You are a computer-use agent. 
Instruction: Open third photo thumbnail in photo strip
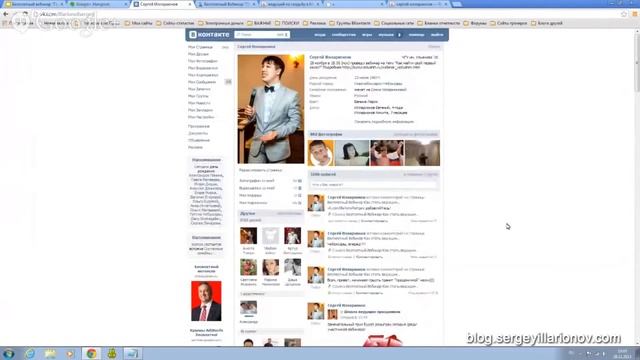click(387, 153)
